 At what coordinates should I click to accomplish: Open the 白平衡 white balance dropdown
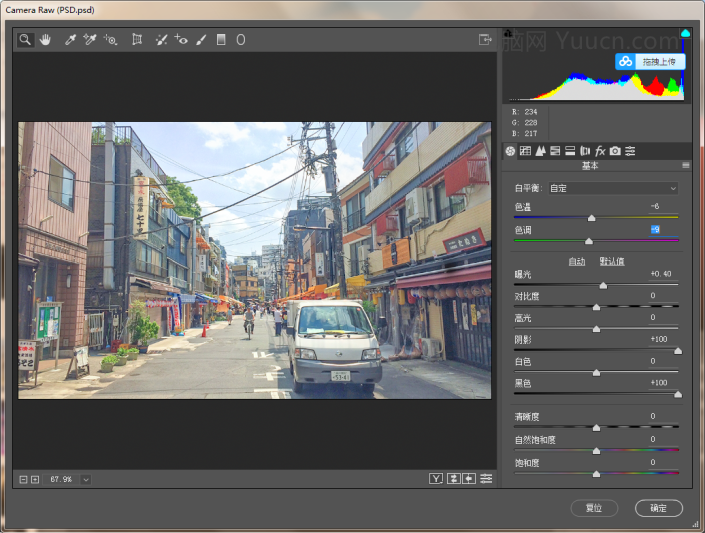pos(612,188)
